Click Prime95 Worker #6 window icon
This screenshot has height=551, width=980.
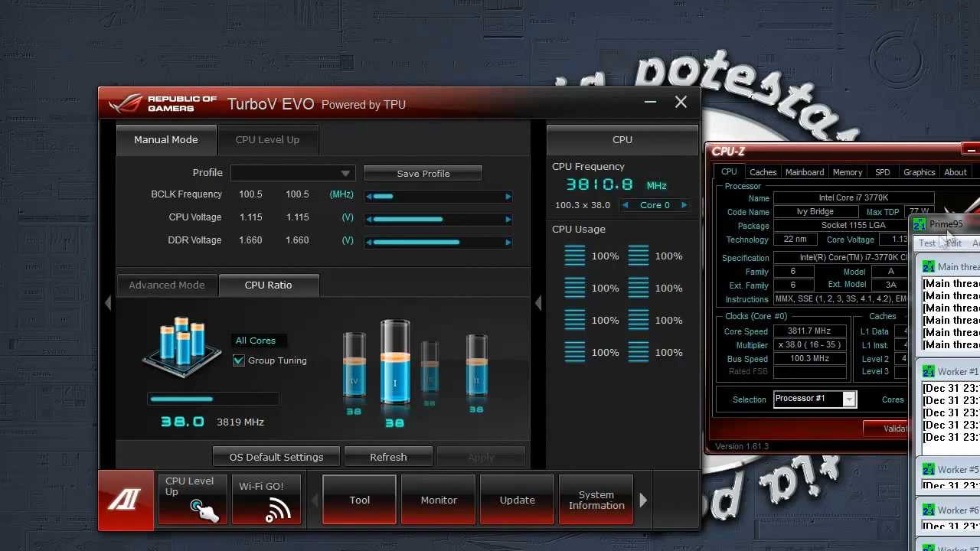pos(929,510)
